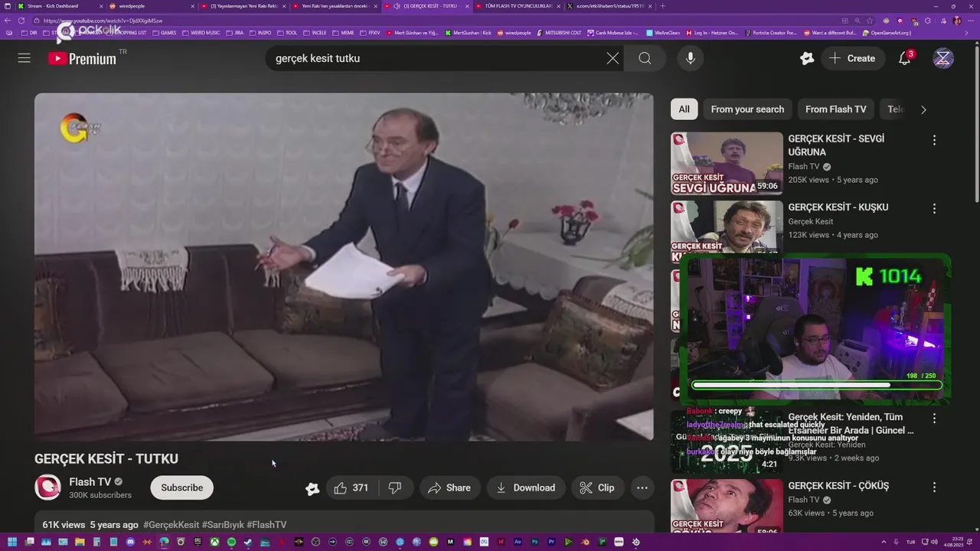Open more actions menu beside Clip
The height and width of the screenshot is (551, 980).
coord(642,487)
